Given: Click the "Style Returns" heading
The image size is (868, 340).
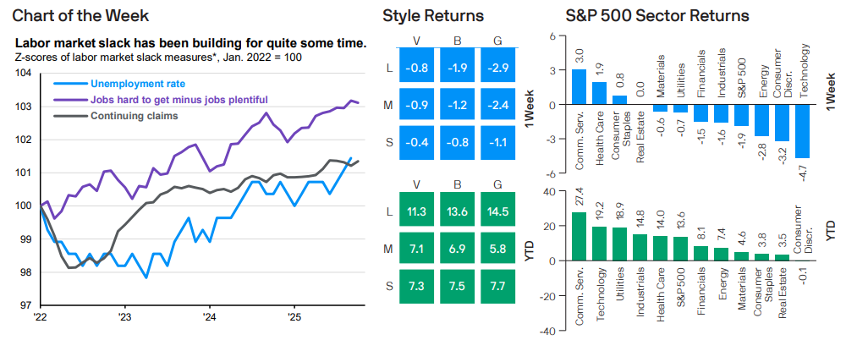Looking at the screenshot, I should (433, 15).
